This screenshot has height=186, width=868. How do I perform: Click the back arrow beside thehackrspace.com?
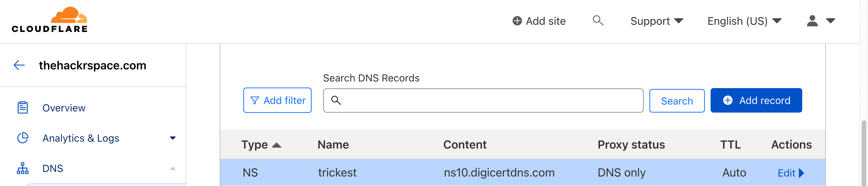[19, 65]
